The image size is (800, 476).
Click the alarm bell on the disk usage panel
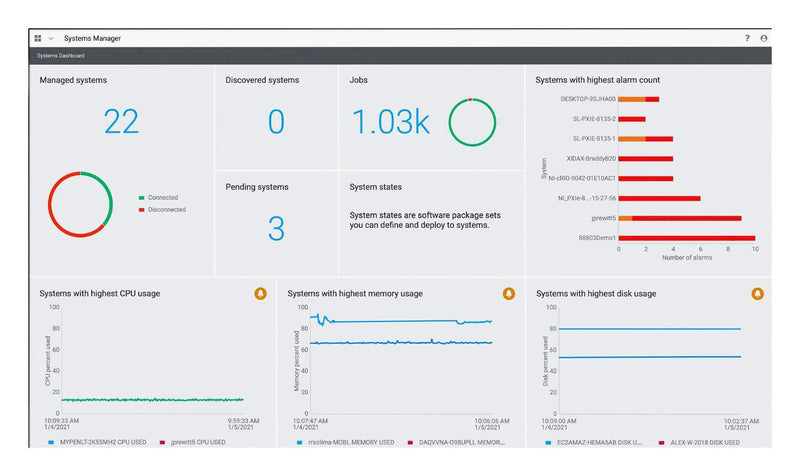pos(757,293)
